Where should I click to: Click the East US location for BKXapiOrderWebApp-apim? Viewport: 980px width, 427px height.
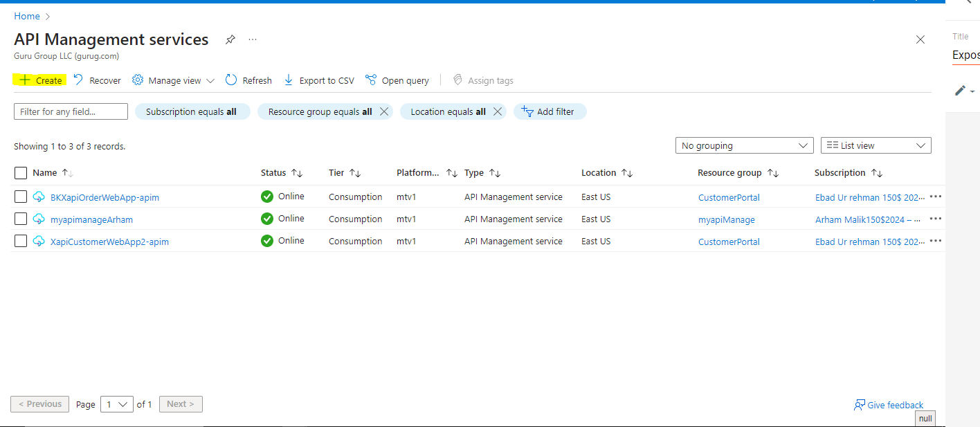pyautogui.click(x=596, y=197)
